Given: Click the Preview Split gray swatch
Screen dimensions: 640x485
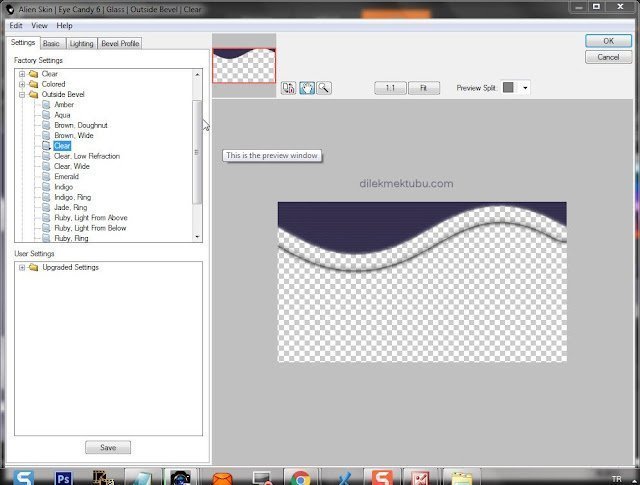Looking at the screenshot, I should coord(508,88).
